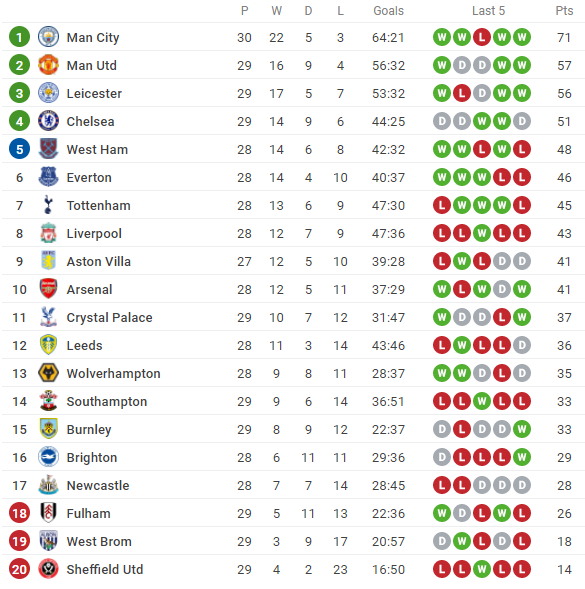Screen dimensions: 585x589
Task: Sort table by Pts column header
Action: pos(564,11)
